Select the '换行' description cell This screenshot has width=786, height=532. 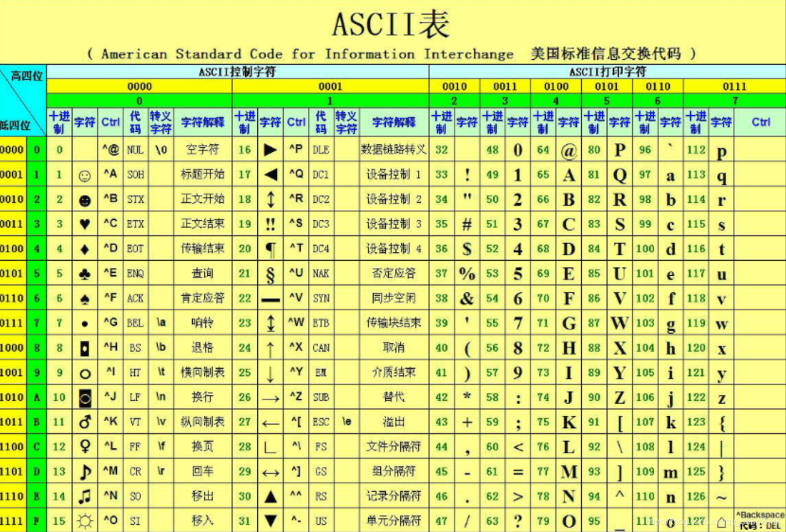203,397
